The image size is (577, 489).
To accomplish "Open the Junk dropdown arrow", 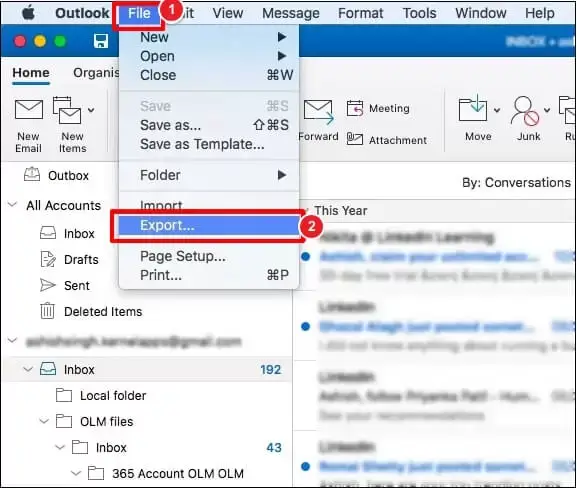I will tap(547, 110).
